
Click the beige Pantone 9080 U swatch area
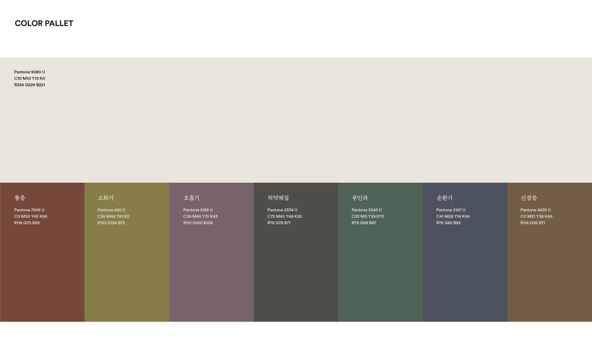point(296,120)
